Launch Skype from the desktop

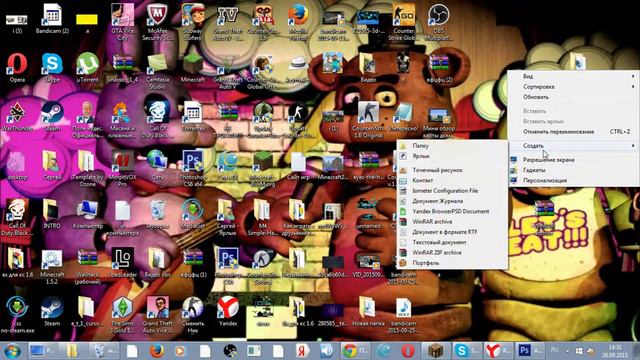52,67
